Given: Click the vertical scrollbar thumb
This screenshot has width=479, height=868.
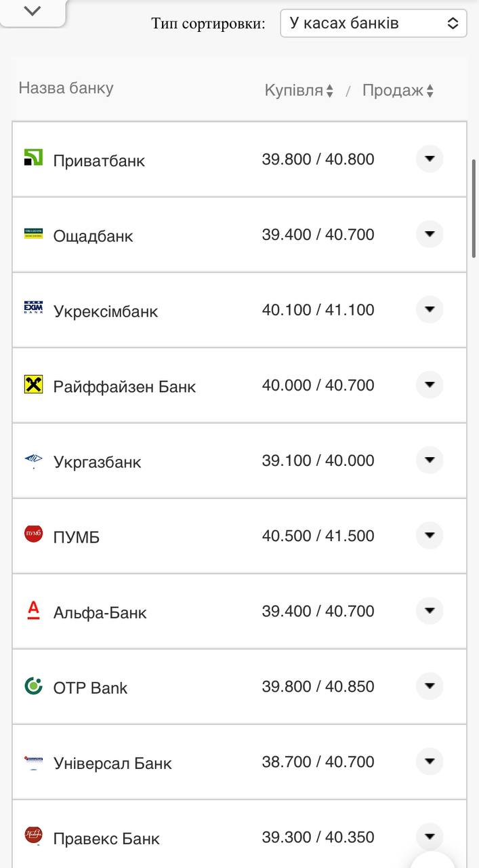Looking at the screenshot, I should coord(474,208).
